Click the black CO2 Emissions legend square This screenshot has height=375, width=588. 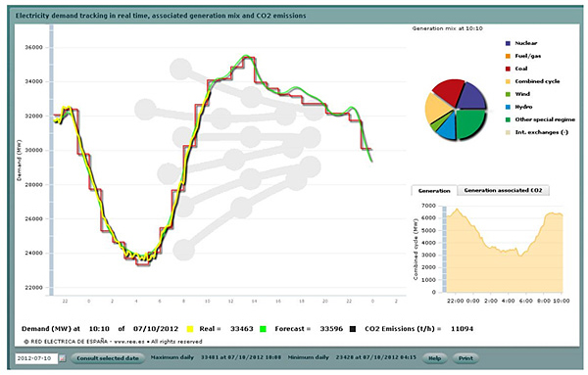[x=353, y=329]
